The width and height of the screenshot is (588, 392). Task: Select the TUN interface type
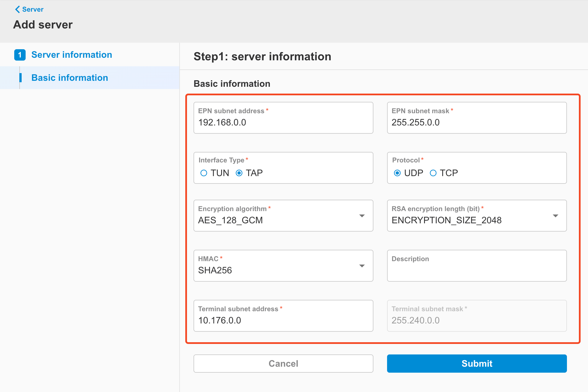click(204, 173)
